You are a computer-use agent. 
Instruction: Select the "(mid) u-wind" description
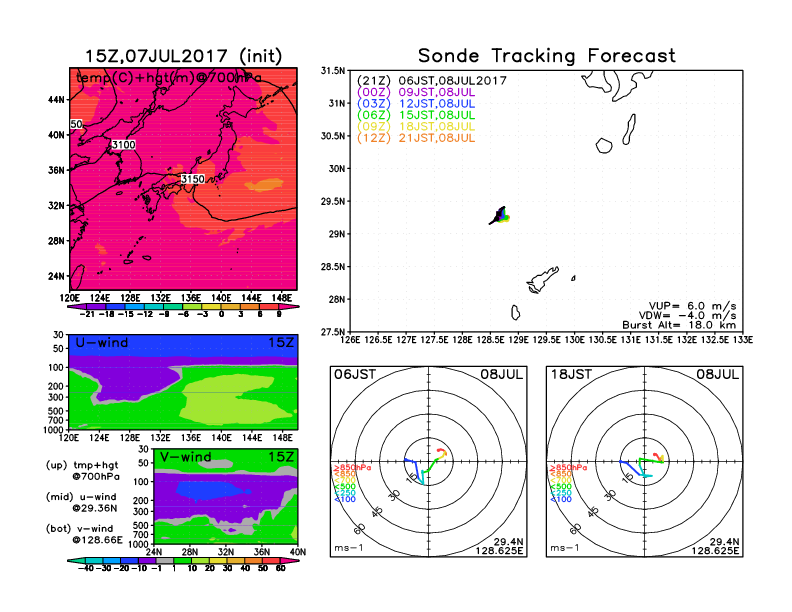pos(81,497)
